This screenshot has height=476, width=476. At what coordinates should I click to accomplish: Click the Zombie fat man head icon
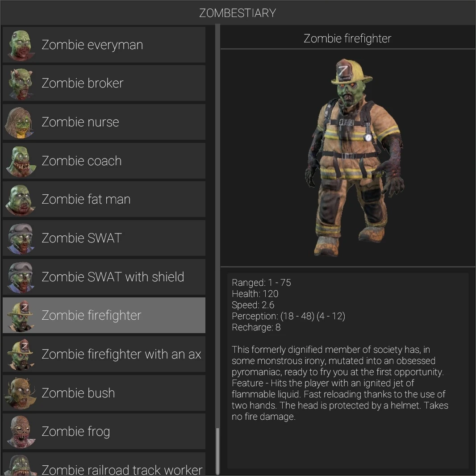21,200
